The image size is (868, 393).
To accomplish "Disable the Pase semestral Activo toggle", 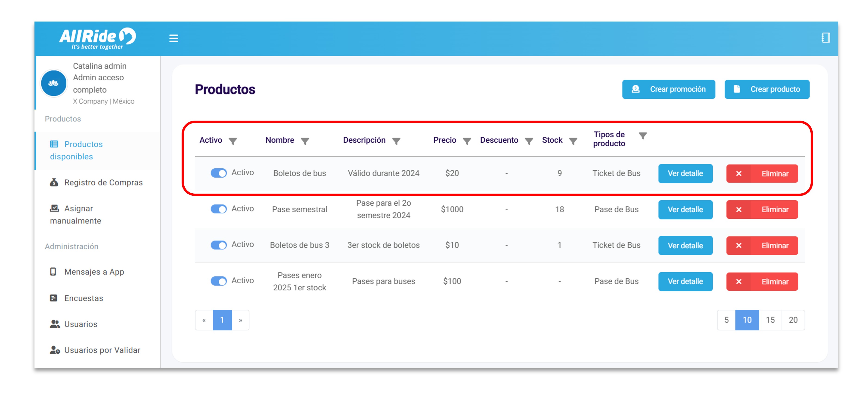I will click(219, 209).
